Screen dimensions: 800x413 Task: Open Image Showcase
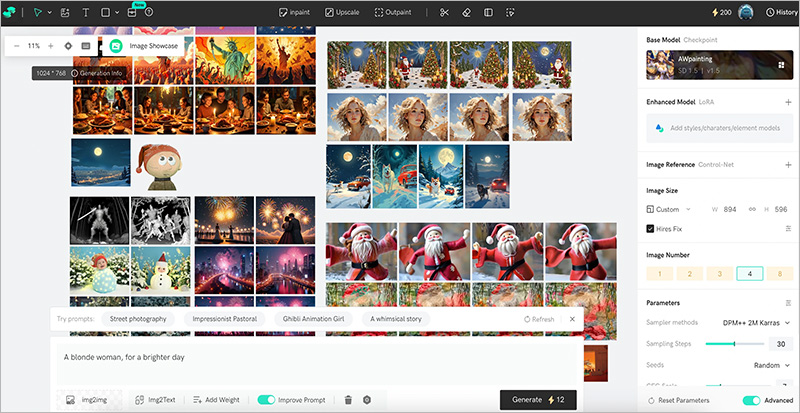[x=144, y=46]
